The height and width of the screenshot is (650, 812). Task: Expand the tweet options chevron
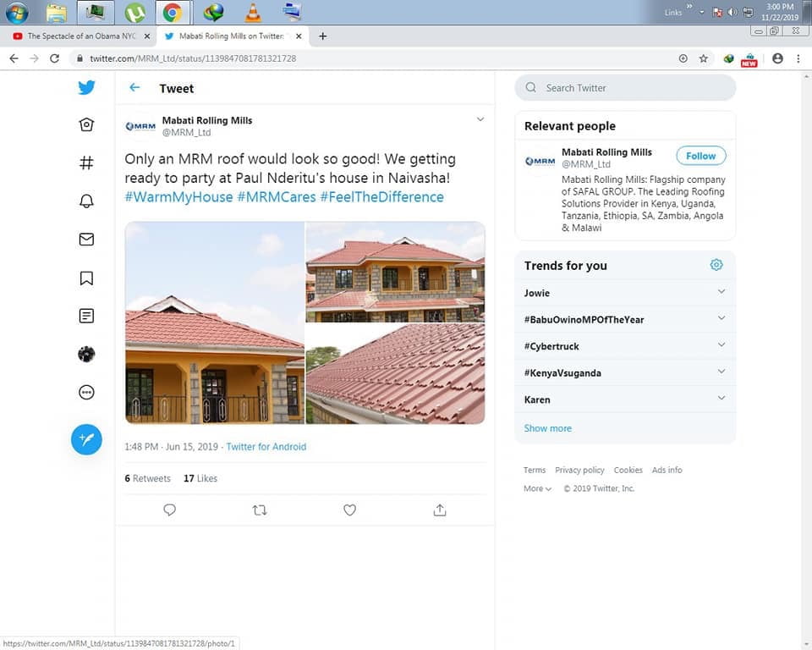point(480,119)
